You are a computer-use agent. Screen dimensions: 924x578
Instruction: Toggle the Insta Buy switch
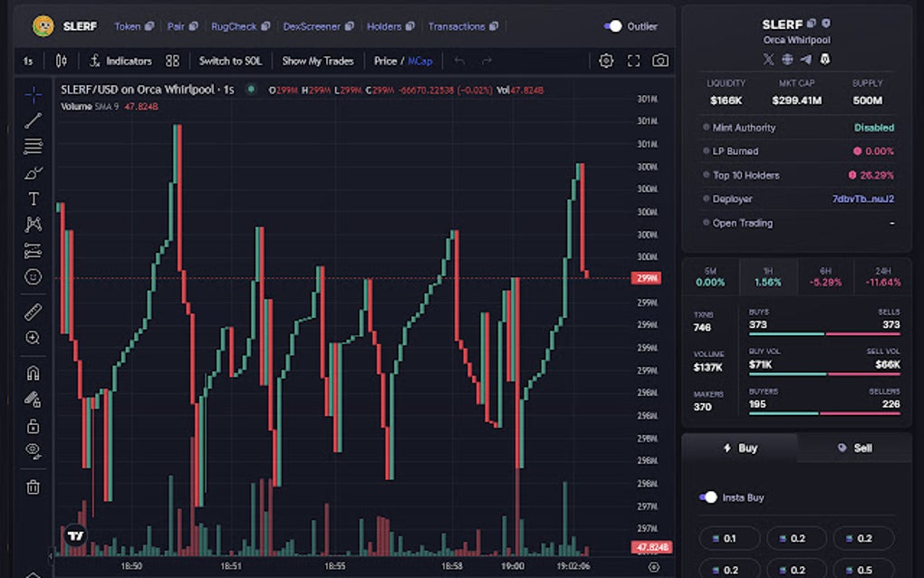point(708,497)
